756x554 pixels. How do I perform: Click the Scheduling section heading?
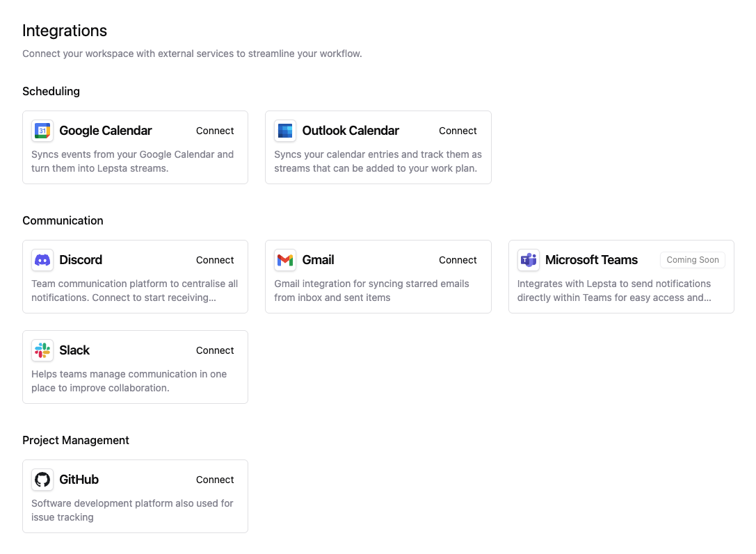tap(51, 91)
